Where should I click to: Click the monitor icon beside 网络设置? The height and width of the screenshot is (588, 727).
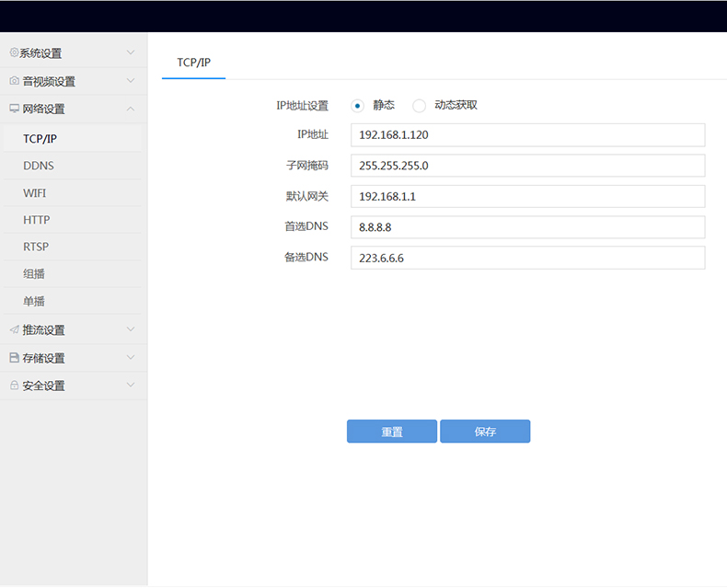click(15, 109)
